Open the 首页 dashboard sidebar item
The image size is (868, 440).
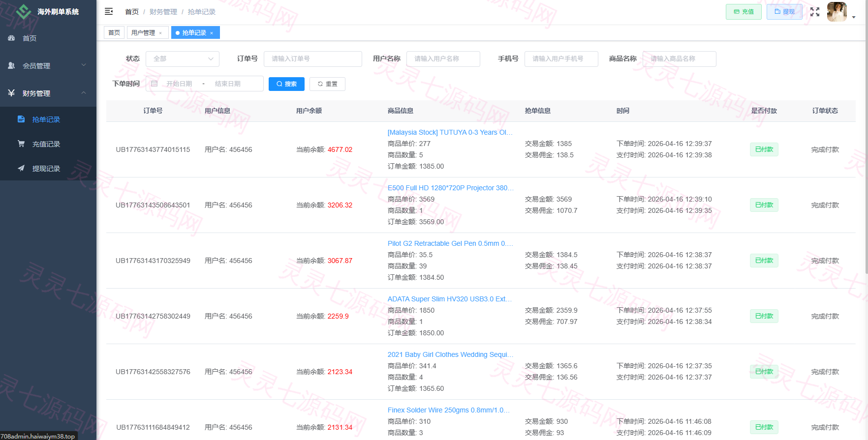coord(48,38)
